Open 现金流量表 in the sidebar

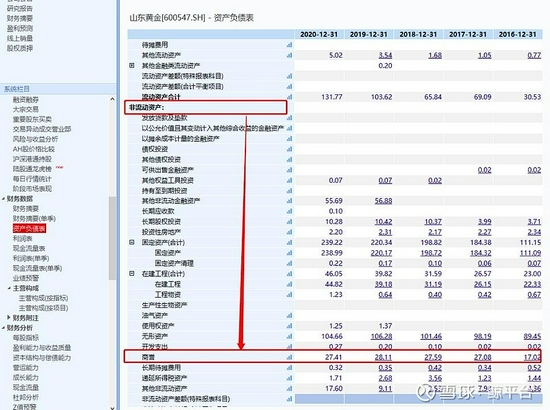[x=29, y=248]
